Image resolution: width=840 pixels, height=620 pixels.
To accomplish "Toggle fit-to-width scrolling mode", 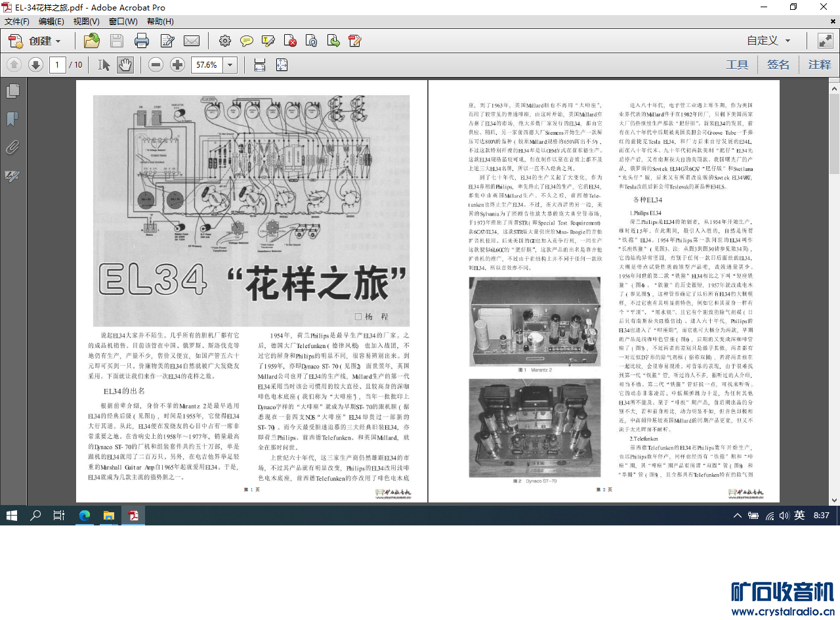I will tap(260, 64).
